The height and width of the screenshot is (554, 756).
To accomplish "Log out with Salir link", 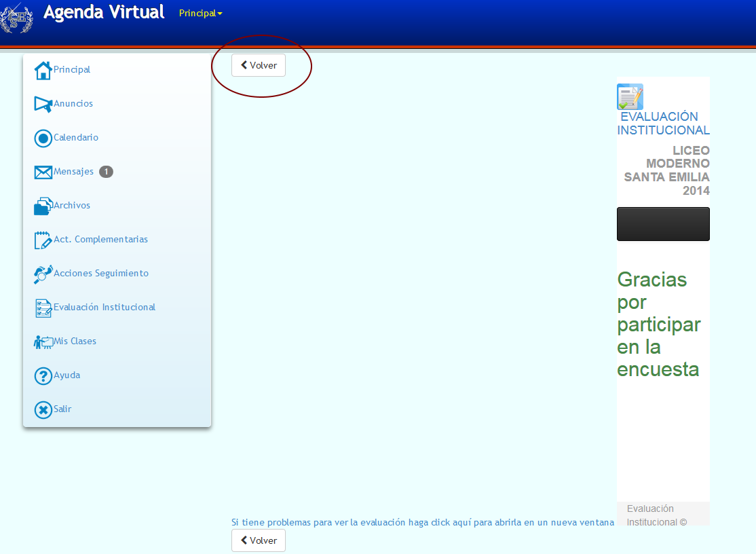I will tap(62, 409).
